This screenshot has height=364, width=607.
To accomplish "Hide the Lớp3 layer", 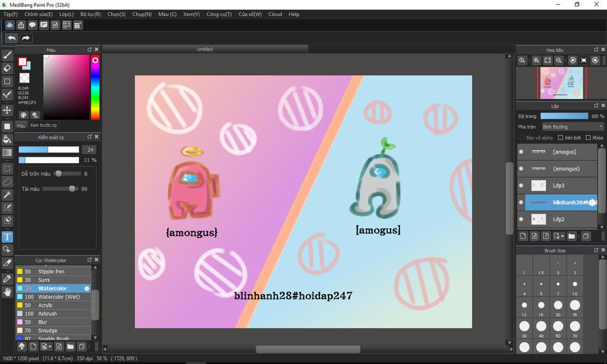I will (521, 186).
